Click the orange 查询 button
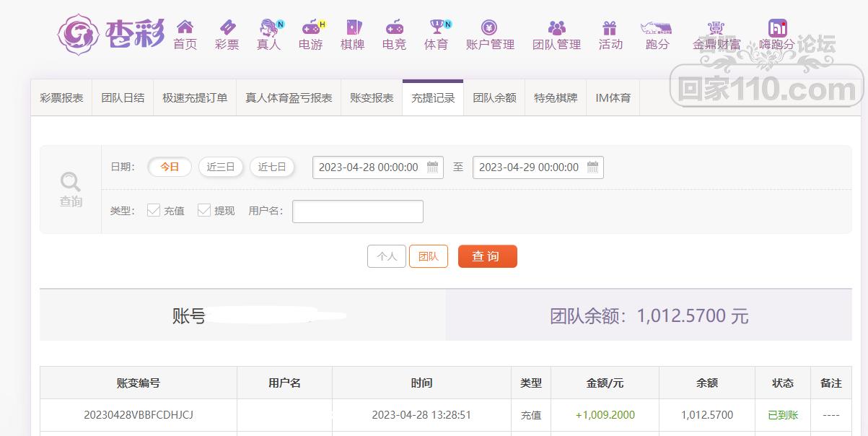Image resolution: width=868 pixels, height=436 pixels. pos(488,256)
